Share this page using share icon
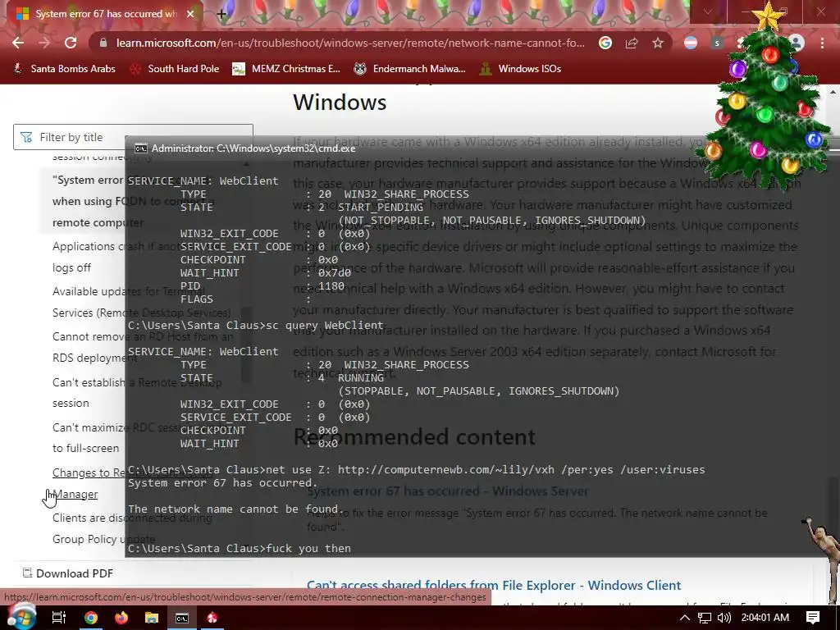Image resolution: width=840 pixels, height=630 pixels. (x=632, y=43)
